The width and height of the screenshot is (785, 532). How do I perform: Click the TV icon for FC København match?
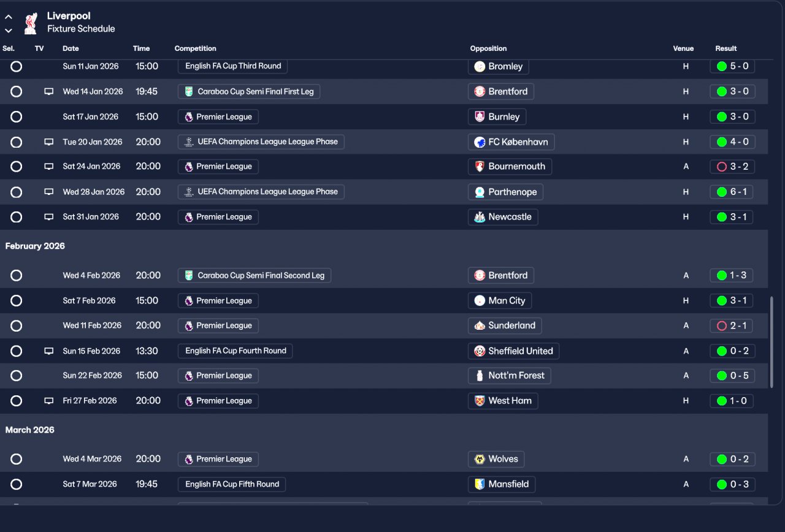[x=49, y=142]
